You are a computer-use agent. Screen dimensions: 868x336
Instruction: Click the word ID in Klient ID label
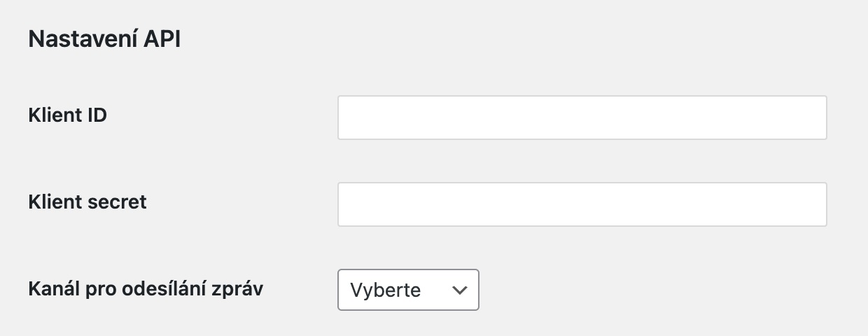click(97, 115)
